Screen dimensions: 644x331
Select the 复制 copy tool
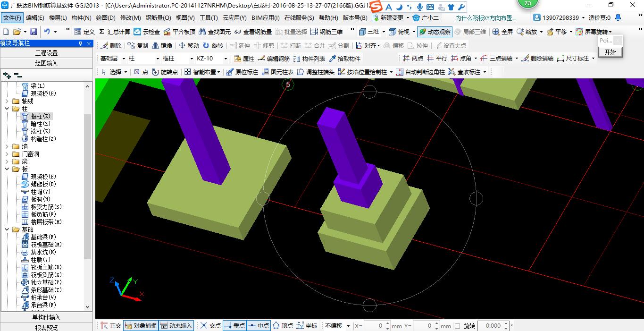point(138,45)
